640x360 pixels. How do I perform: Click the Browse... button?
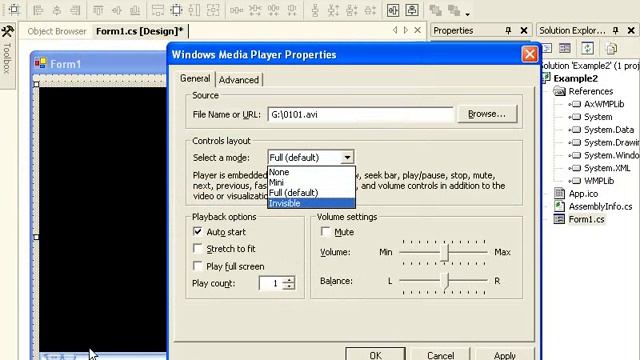pyautogui.click(x=487, y=114)
